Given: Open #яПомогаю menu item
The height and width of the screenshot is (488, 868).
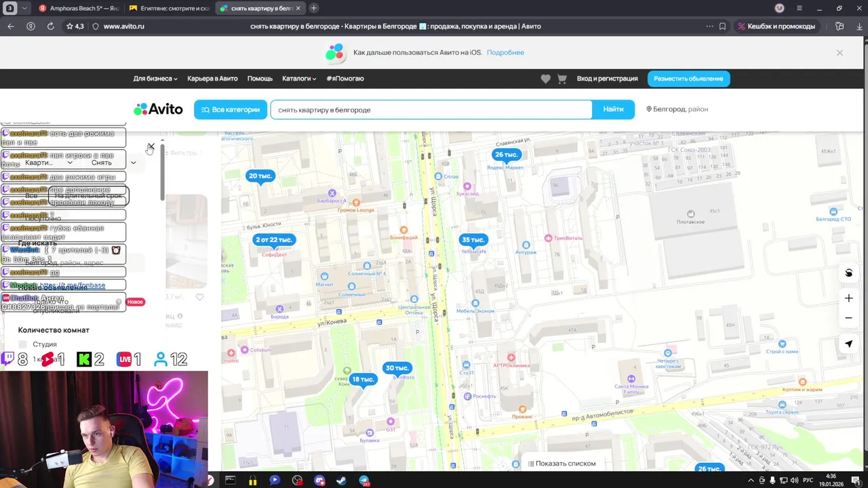Looking at the screenshot, I should coord(345,79).
